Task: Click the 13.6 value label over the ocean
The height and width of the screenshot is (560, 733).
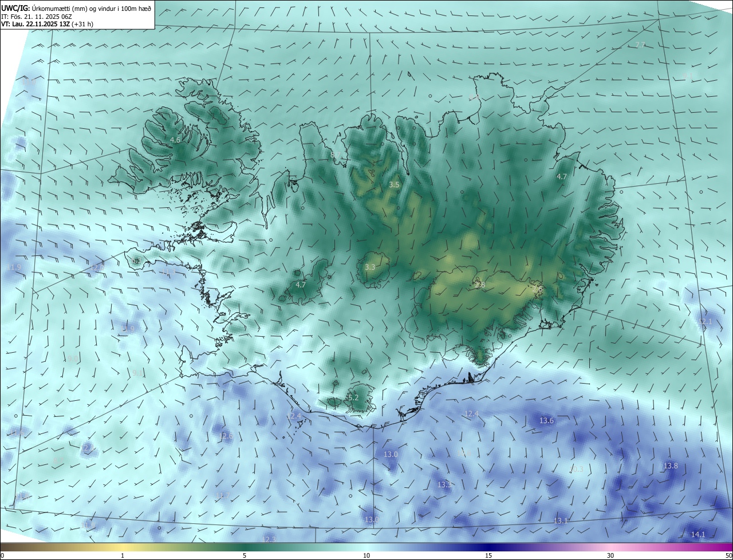Action: 547,420
